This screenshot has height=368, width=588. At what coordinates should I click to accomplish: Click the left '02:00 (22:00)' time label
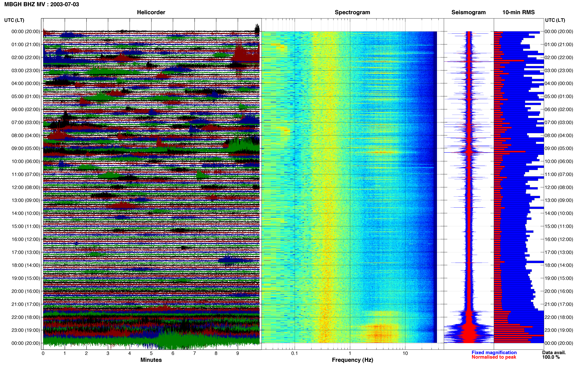pyautogui.click(x=26, y=57)
